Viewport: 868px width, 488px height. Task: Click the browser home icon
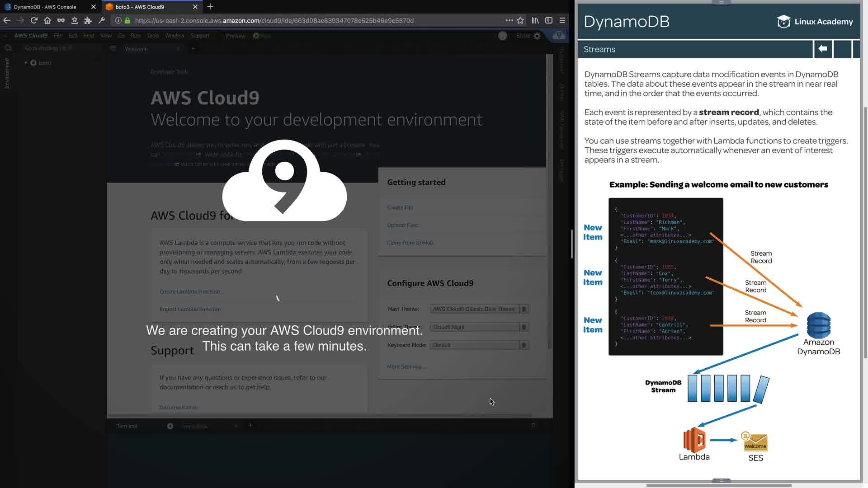click(x=47, y=20)
